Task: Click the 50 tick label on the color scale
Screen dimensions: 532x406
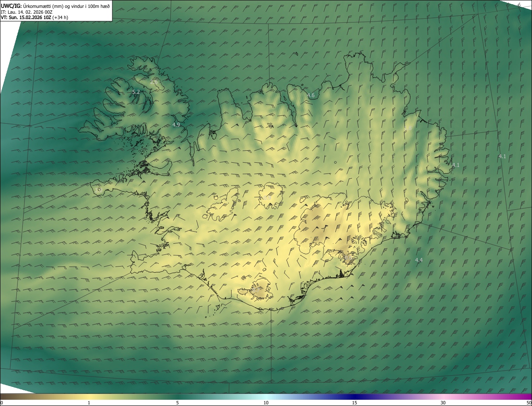Action: point(529,403)
